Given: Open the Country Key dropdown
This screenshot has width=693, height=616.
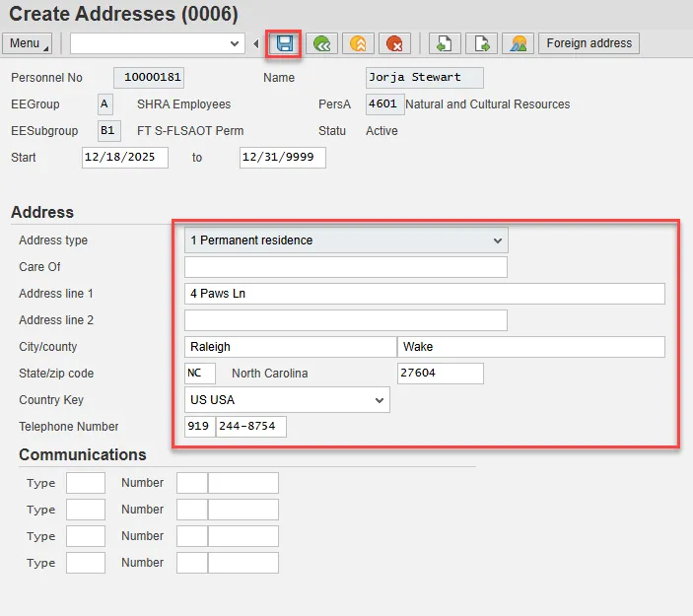Looking at the screenshot, I should tap(379, 400).
